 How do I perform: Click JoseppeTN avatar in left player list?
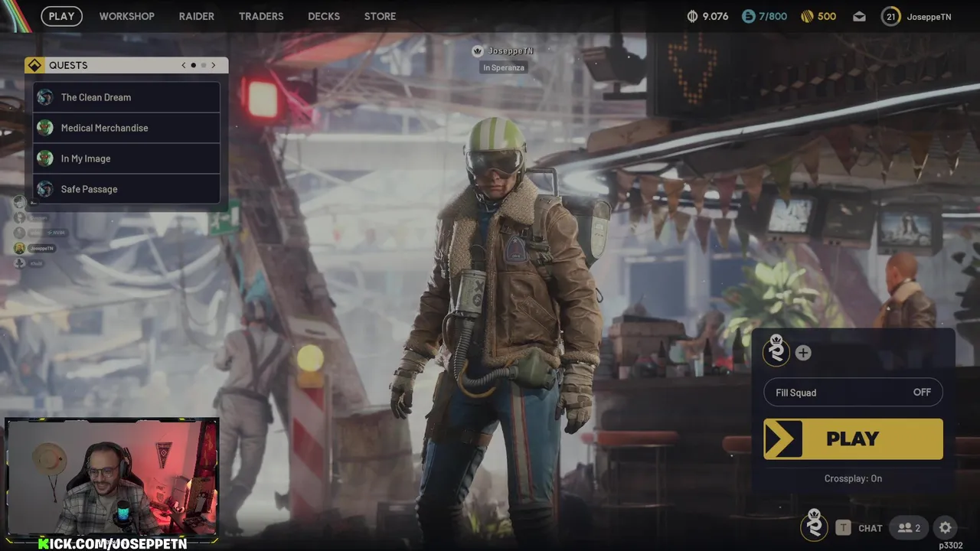(19, 248)
